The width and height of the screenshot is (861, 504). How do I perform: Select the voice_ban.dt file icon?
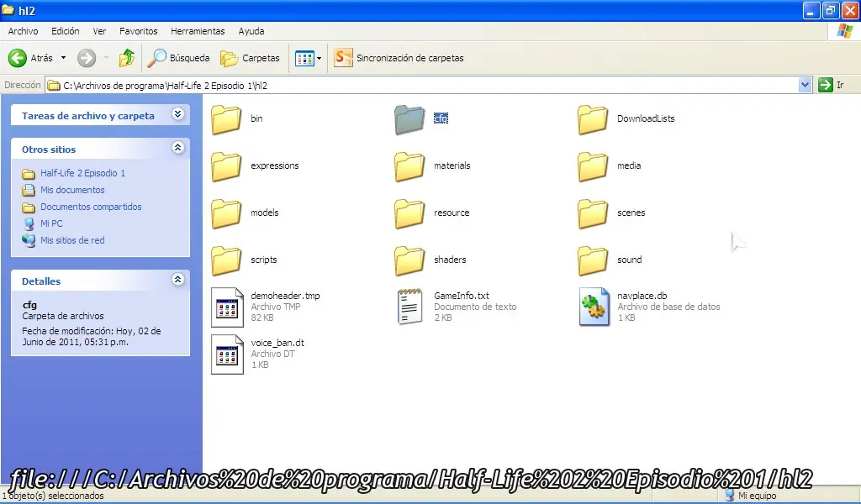227,354
